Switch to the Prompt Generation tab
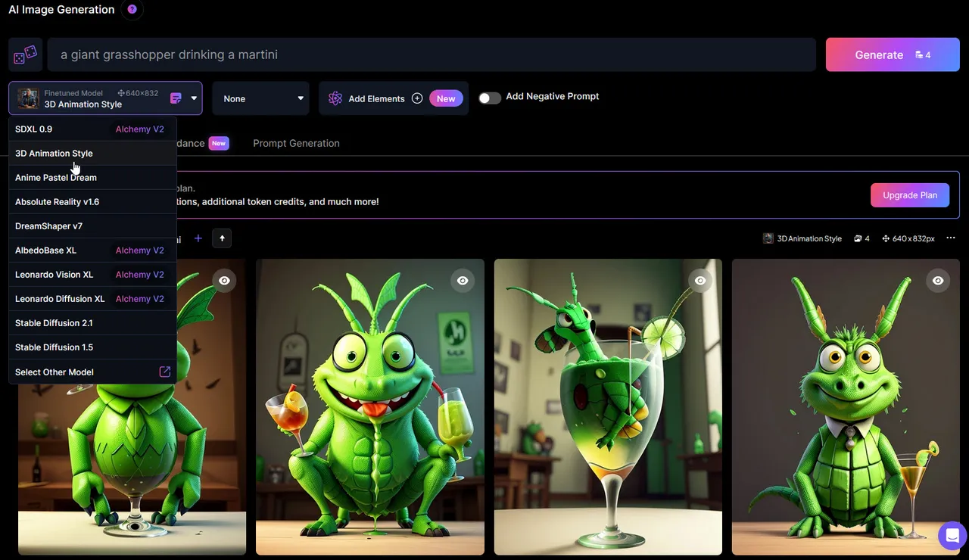The height and width of the screenshot is (560, 969). 296,143
